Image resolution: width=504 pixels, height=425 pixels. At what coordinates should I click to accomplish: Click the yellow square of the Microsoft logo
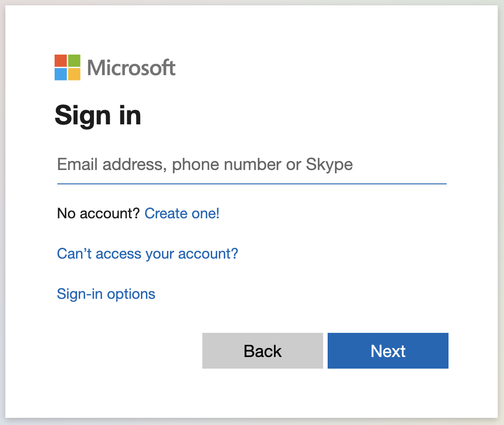click(73, 73)
